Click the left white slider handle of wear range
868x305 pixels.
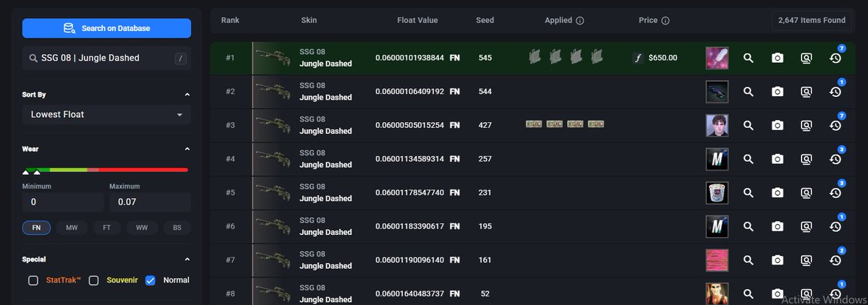26,172
